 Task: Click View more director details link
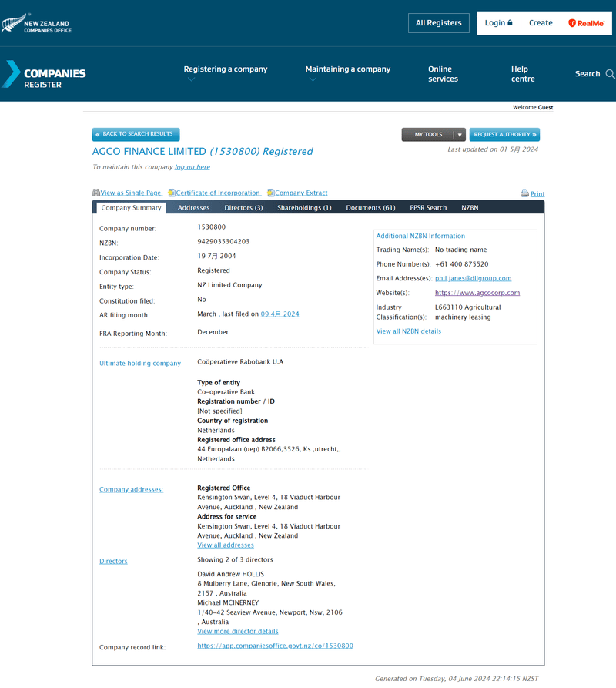[238, 632]
